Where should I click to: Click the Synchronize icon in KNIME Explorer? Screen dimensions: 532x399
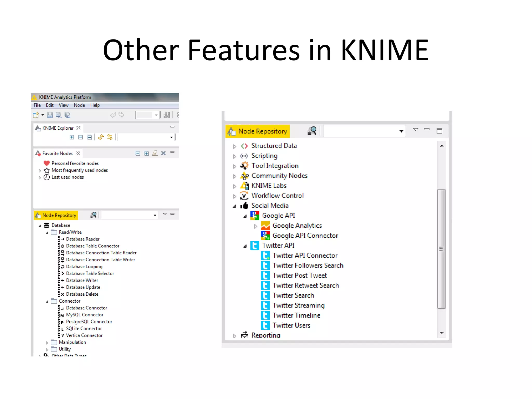click(x=110, y=137)
